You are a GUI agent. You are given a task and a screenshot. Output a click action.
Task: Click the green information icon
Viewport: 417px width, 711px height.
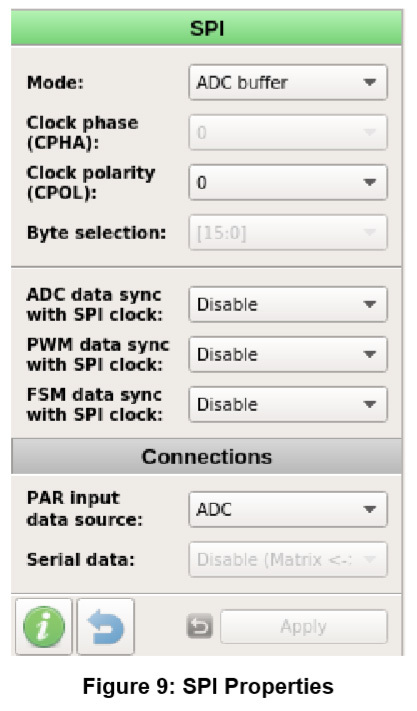click(44, 626)
